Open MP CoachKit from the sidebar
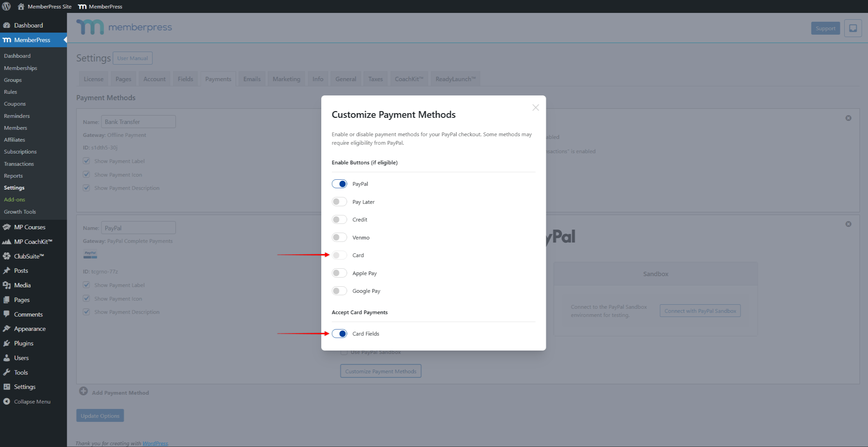Viewport: 868px width, 447px height. click(33, 242)
